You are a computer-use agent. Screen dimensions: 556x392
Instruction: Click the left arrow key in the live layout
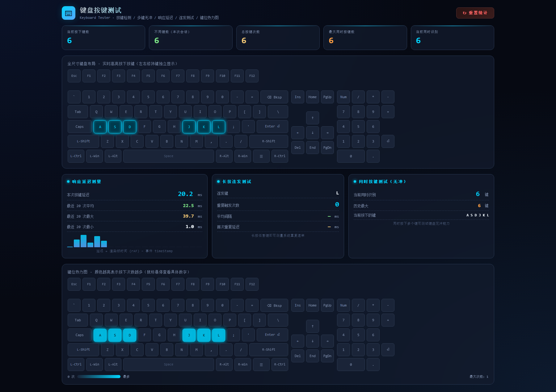(298, 133)
